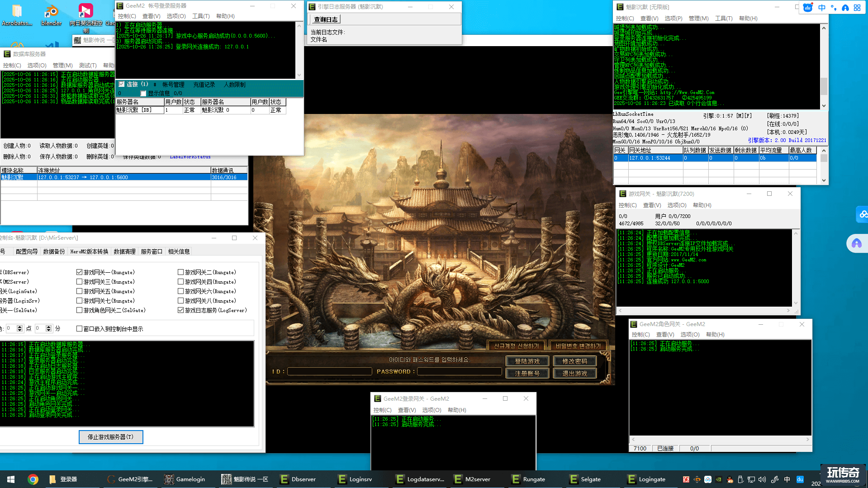This screenshot has width=868, height=488.
Task: Click scroll-down arrow of 魅影沉默 engine log
Action: coord(824,105)
